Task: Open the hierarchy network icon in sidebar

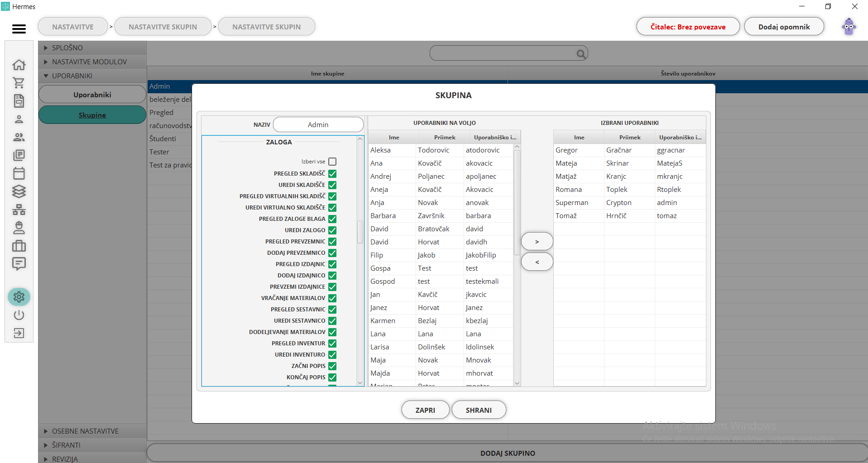Action: [x=19, y=210]
